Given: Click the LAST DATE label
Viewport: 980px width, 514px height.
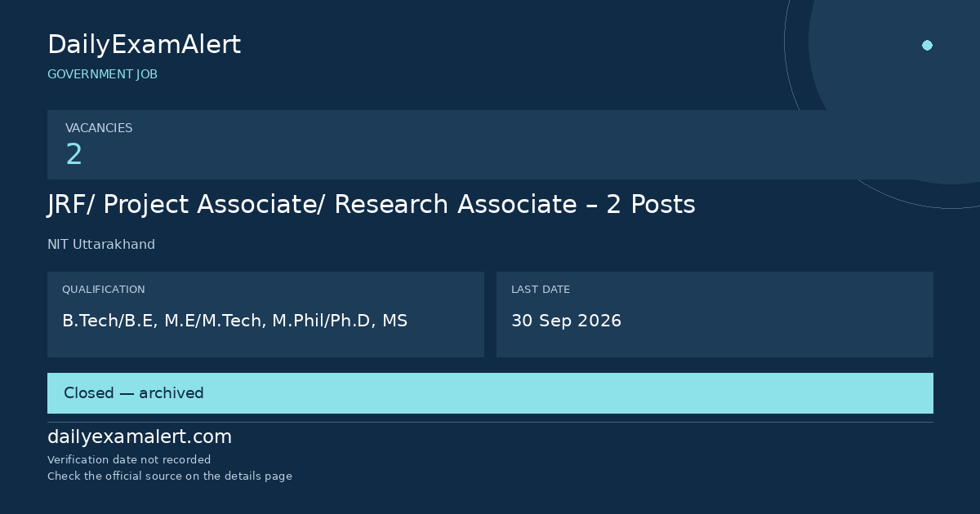Looking at the screenshot, I should tap(541, 290).
